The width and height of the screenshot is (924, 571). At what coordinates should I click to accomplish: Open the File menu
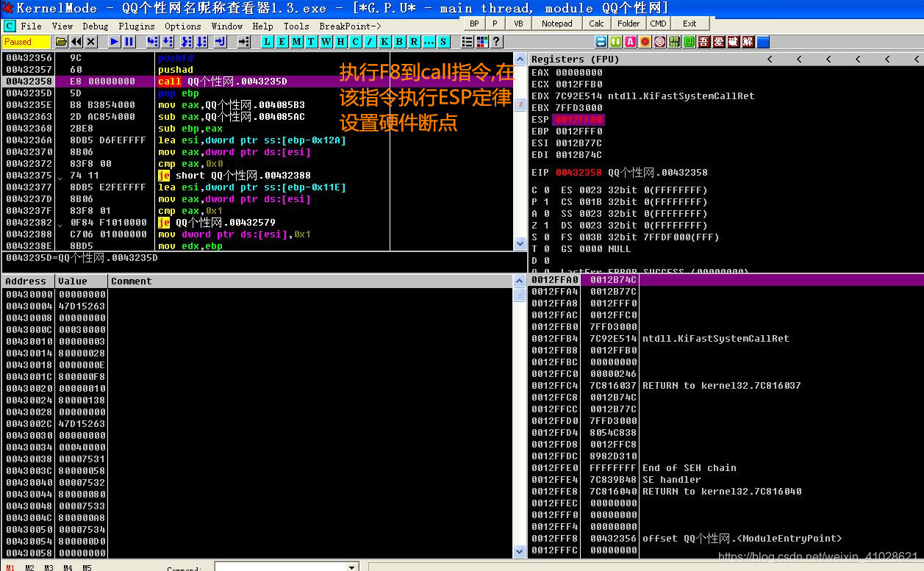31,26
